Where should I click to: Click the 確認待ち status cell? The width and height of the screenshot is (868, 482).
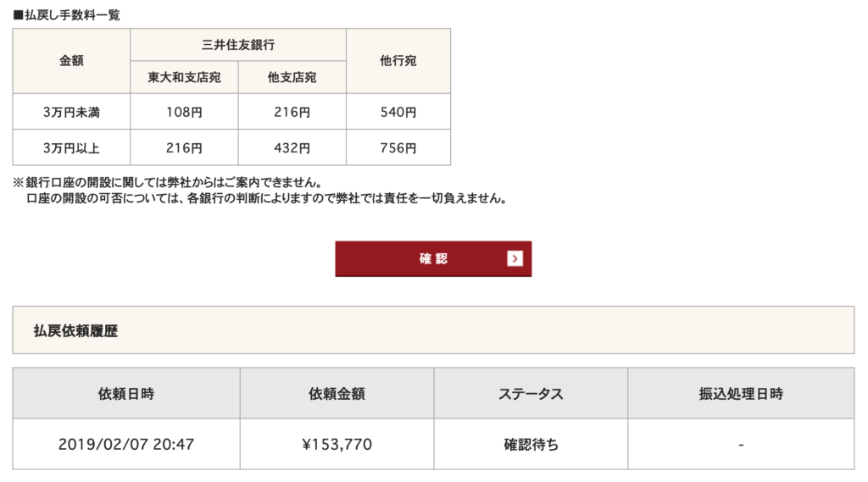coord(531,445)
